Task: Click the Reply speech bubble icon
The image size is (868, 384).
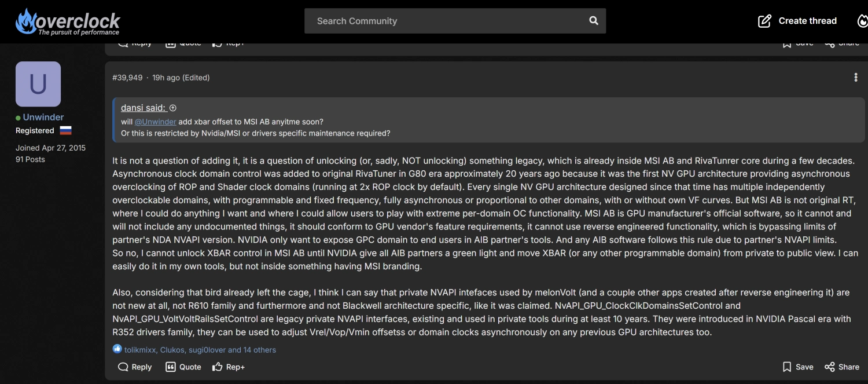Action: 123,367
